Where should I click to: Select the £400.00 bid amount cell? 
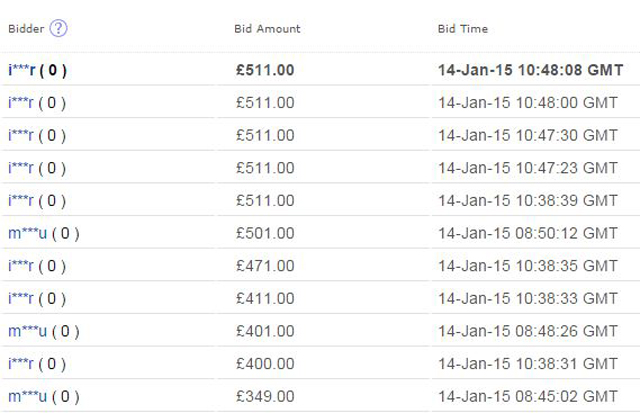[264, 364]
